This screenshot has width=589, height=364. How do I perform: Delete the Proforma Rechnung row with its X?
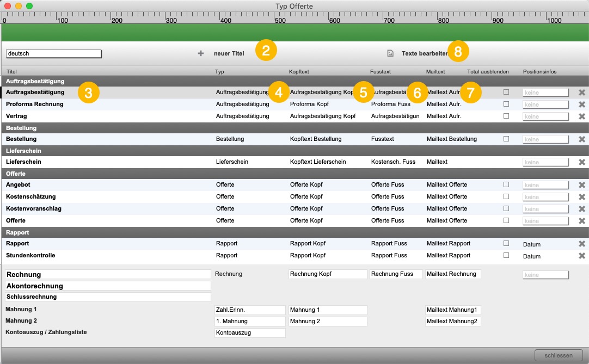click(x=582, y=104)
